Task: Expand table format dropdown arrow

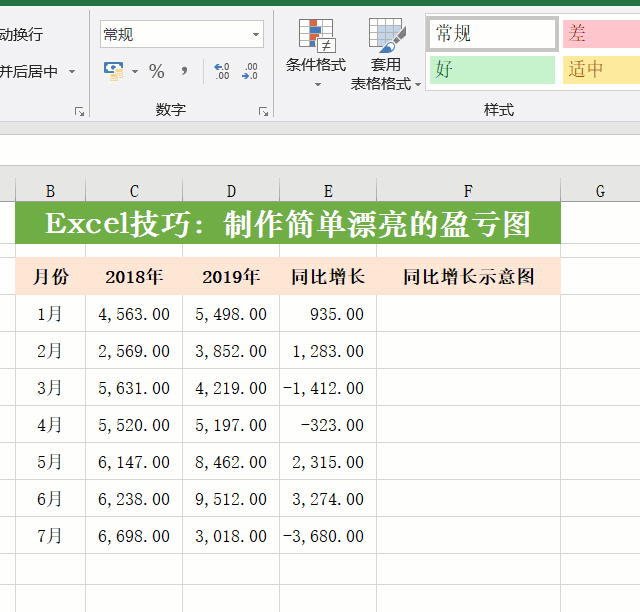Action: (x=418, y=85)
